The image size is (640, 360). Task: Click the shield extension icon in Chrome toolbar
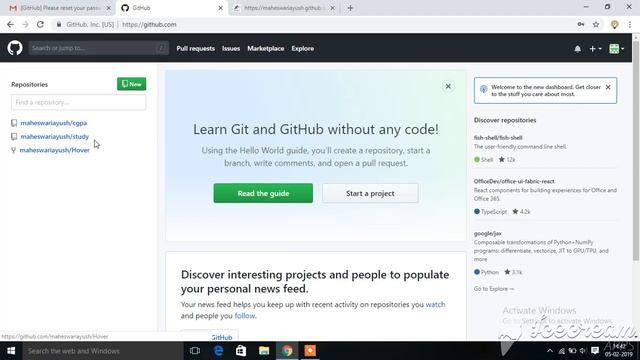point(614,24)
